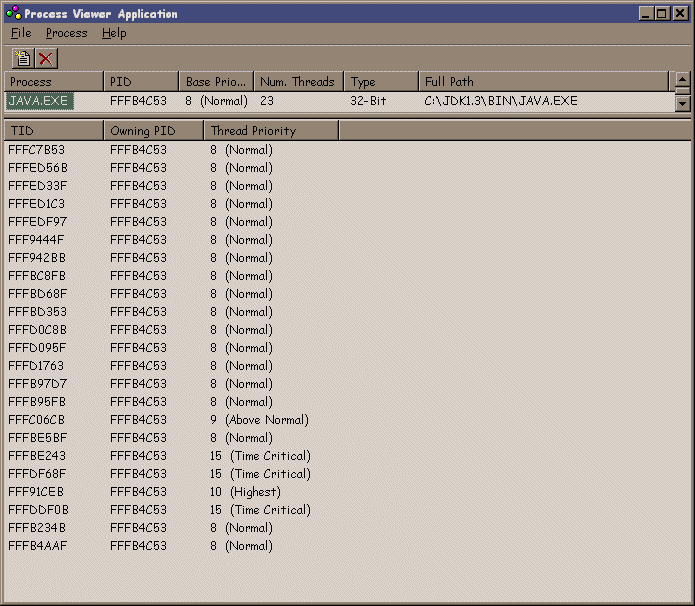Viewport: 695px width, 606px height.
Task: Select thread FFFC06CB with Above Normal priority
Action: (37, 420)
